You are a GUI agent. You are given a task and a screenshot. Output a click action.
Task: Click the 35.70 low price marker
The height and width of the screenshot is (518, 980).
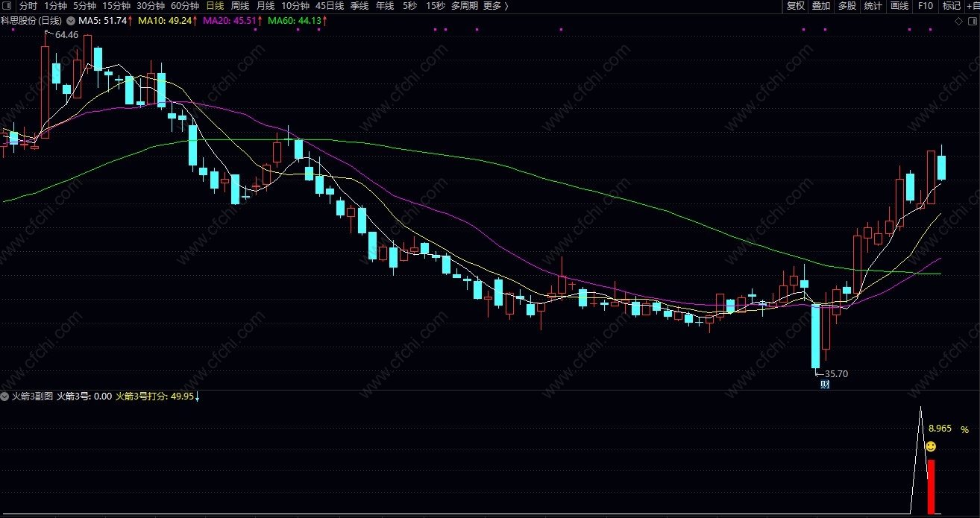click(836, 374)
